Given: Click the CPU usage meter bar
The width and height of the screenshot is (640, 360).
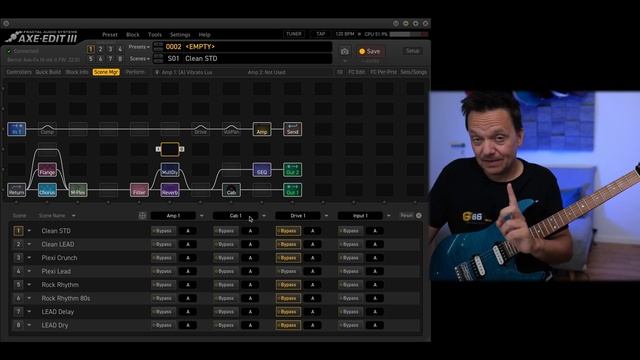Looking at the screenshot, I should (408, 34).
